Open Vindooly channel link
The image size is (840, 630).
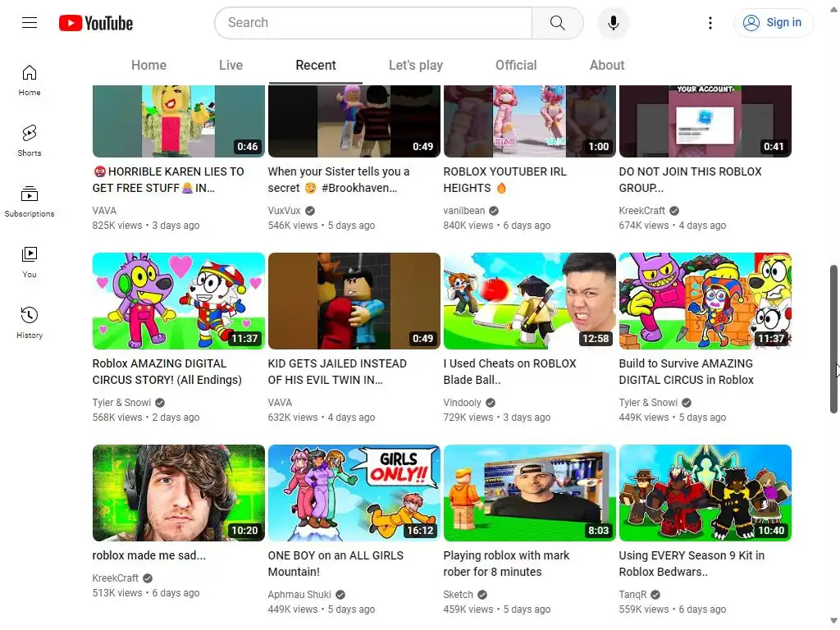pos(463,402)
